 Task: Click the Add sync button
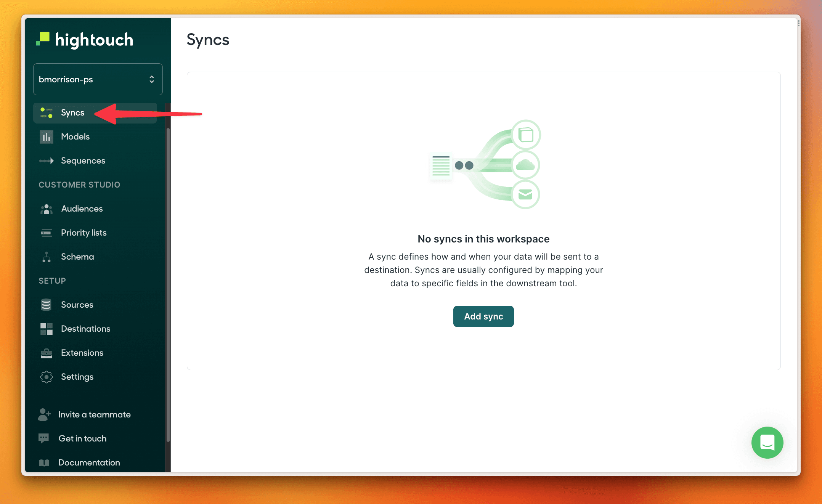click(x=483, y=316)
